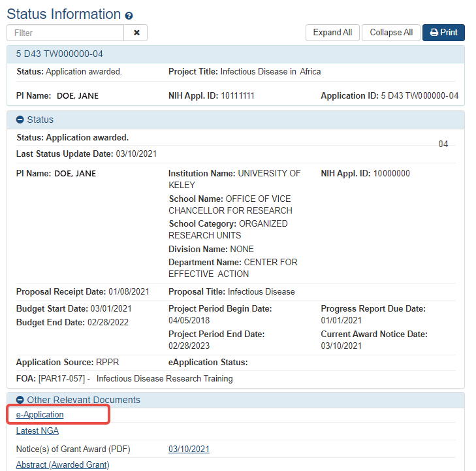Screen dimensions: 476x471
Task: Click the NIH Appl. ID 10111111 value
Action: click(238, 96)
